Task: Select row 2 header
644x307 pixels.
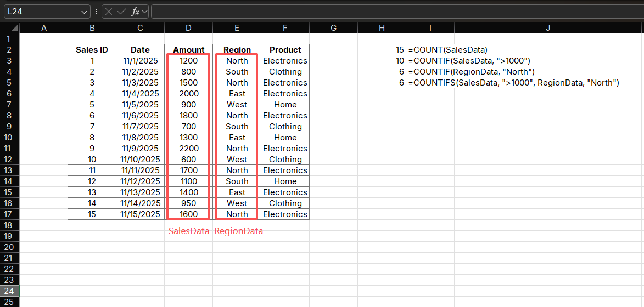Action: point(9,50)
